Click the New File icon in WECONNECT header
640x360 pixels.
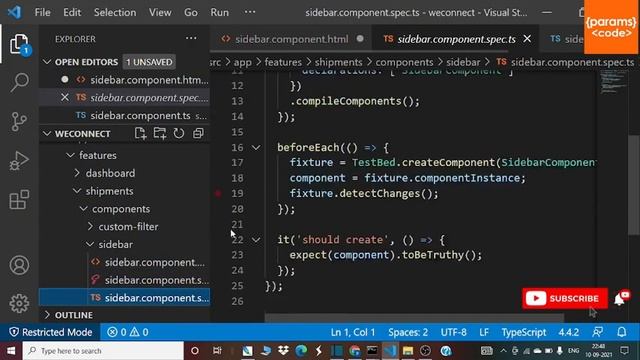click(140, 133)
